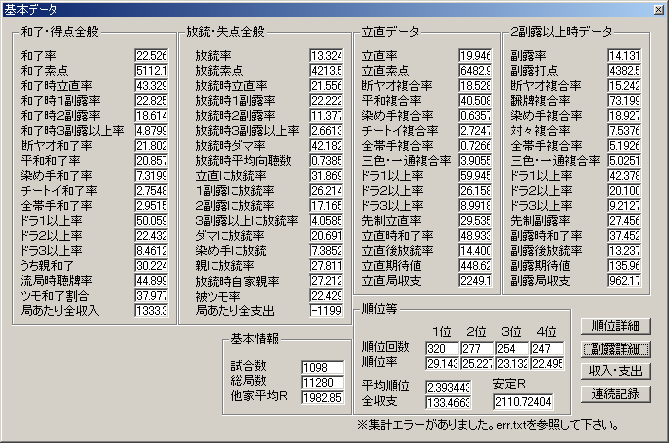Image resolution: width=669 pixels, height=443 pixels.
Task: Focus the 他家平均R field
Action: point(322,398)
